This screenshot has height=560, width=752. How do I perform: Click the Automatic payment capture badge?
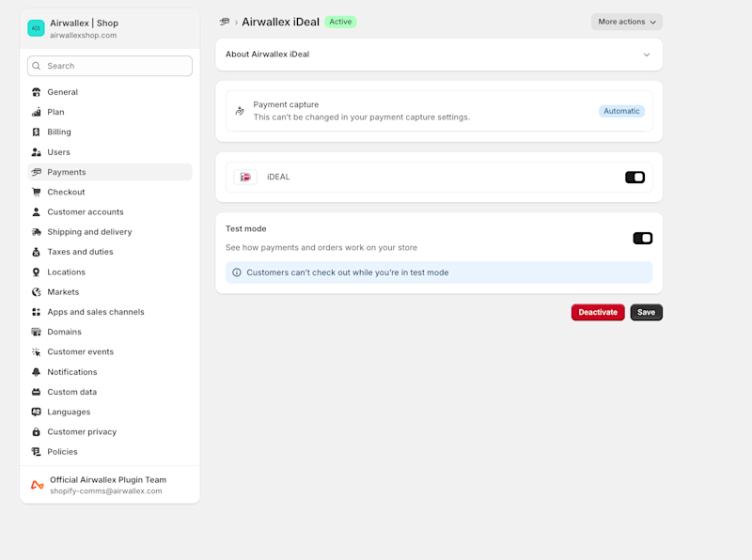pos(621,111)
